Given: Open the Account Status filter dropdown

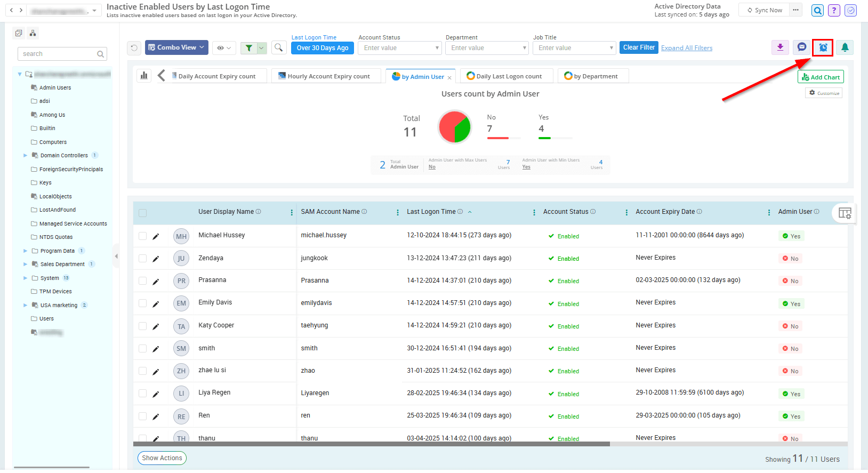Looking at the screenshot, I should pyautogui.click(x=399, y=48).
